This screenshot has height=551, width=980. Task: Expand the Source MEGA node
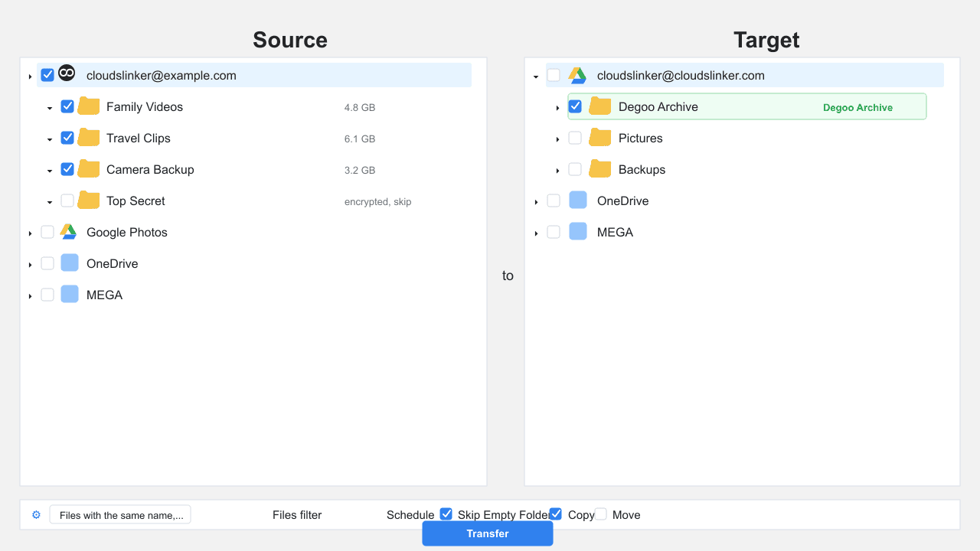(30, 296)
